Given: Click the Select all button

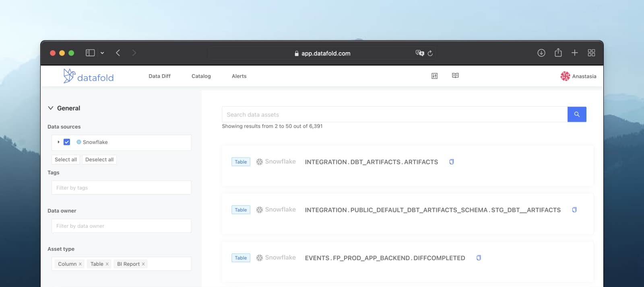Looking at the screenshot, I should point(66,160).
